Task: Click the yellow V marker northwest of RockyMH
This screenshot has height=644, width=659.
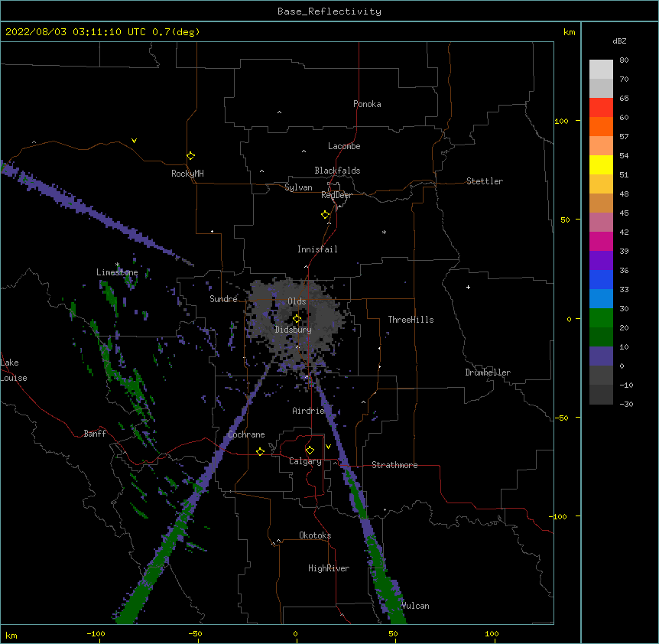Action: (x=134, y=141)
